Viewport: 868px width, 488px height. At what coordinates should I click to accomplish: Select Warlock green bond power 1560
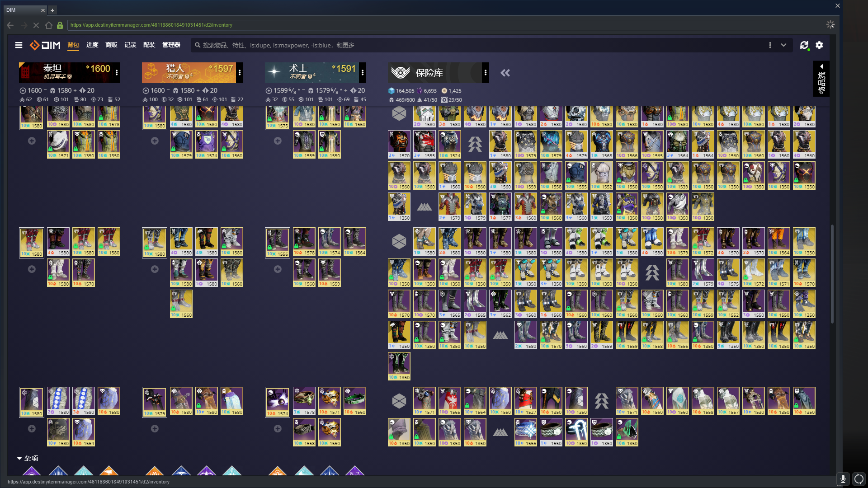coord(355,401)
